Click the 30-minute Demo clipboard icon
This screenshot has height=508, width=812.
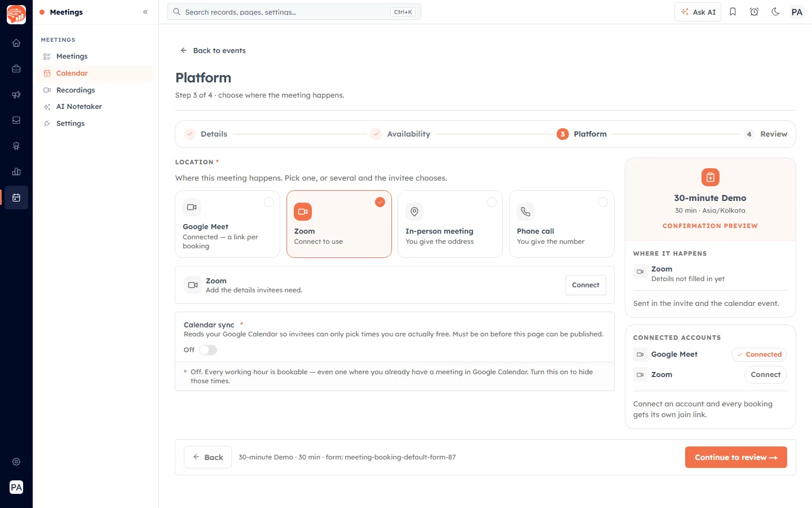click(x=710, y=177)
